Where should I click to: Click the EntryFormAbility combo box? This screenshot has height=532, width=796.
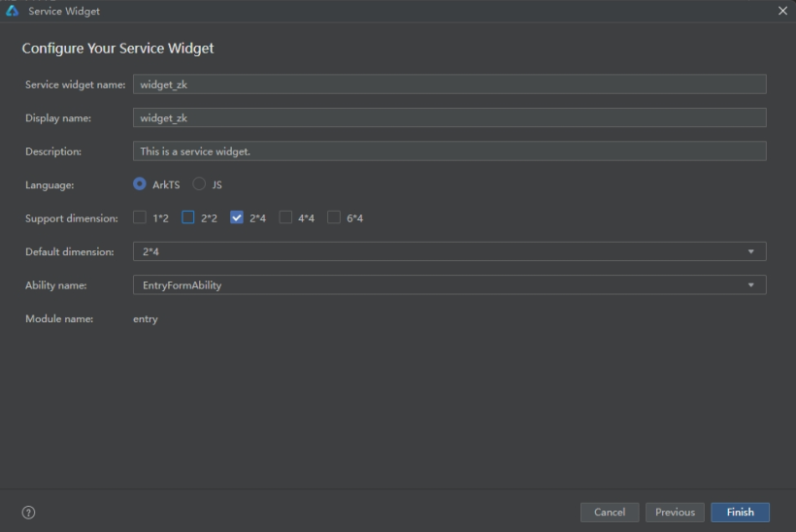[x=449, y=284]
